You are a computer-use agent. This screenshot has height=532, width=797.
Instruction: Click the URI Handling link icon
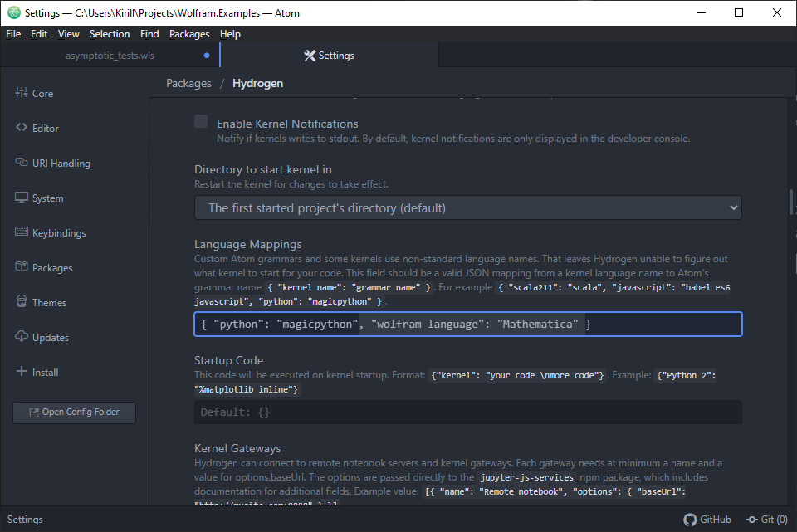[x=22, y=162]
